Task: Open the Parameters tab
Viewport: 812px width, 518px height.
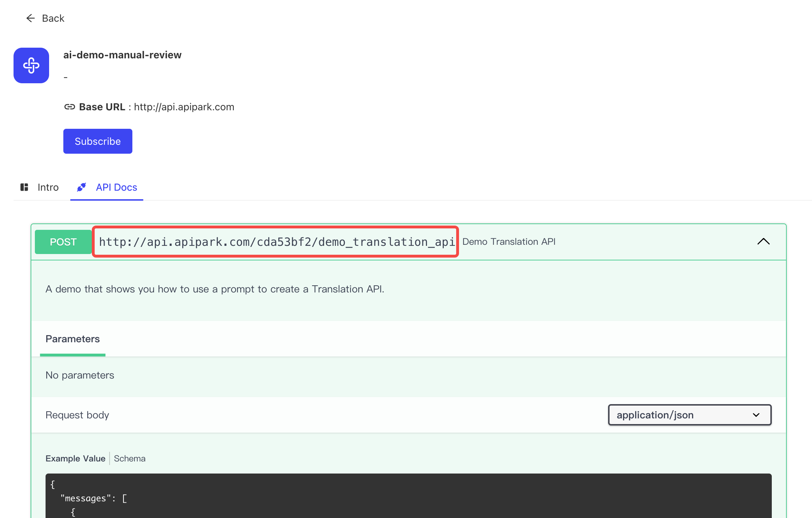Action: (72, 339)
